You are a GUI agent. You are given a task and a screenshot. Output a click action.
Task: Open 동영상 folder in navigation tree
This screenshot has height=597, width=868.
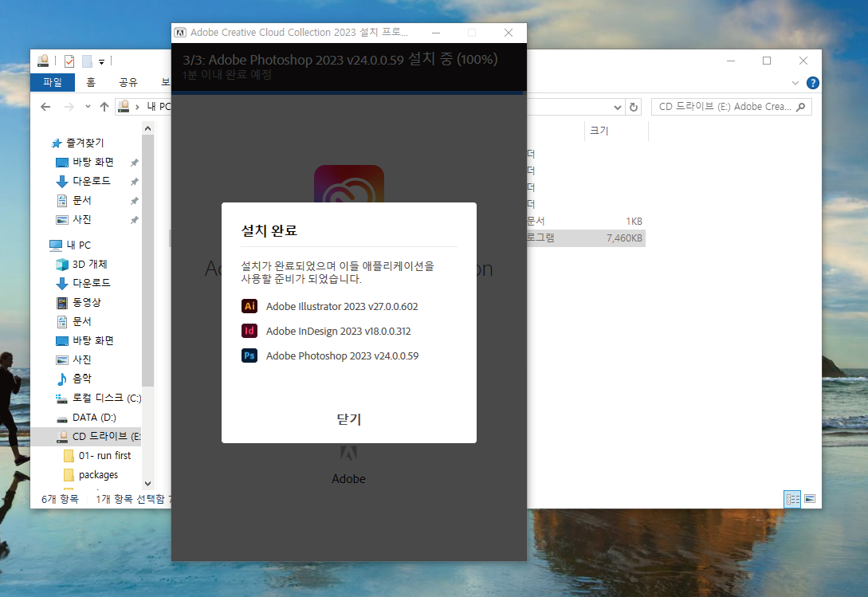pyautogui.click(x=86, y=302)
